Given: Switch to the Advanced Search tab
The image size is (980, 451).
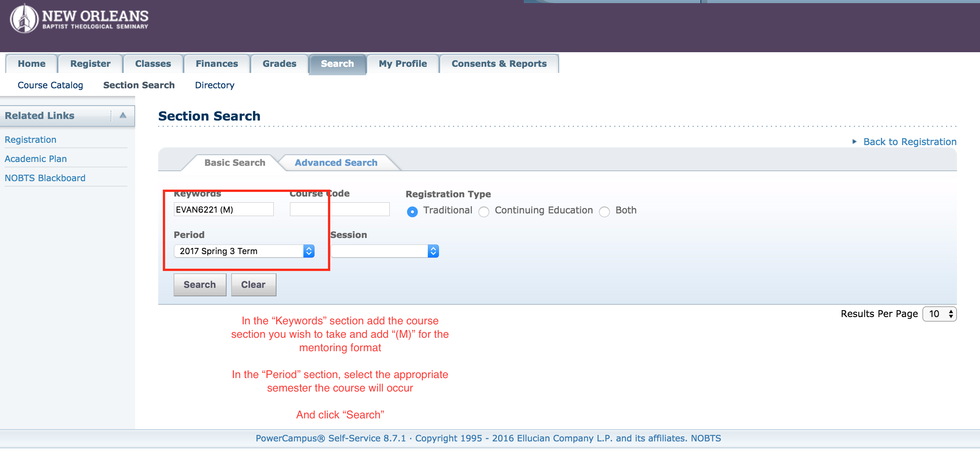Looking at the screenshot, I should (x=336, y=163).
